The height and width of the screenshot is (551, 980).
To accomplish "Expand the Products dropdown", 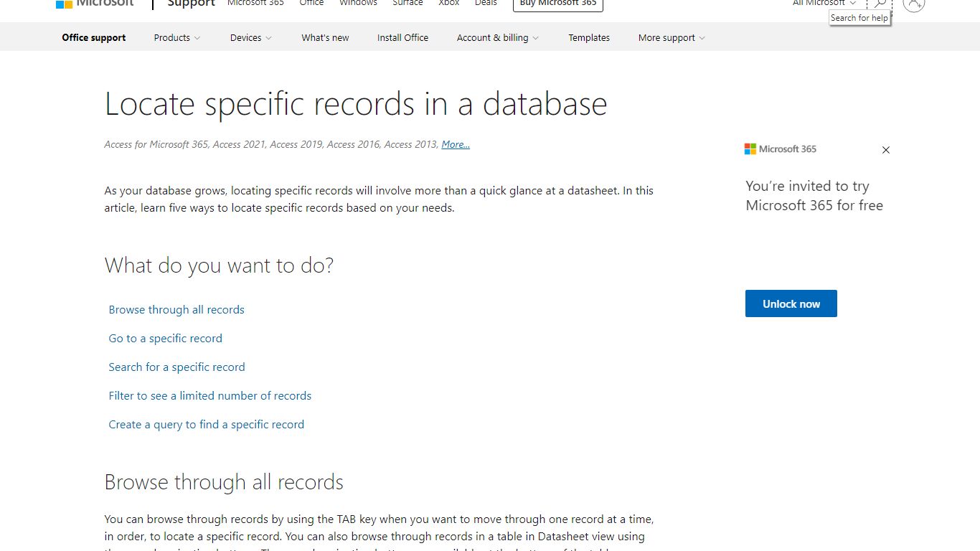I will [x=177, y=37].
